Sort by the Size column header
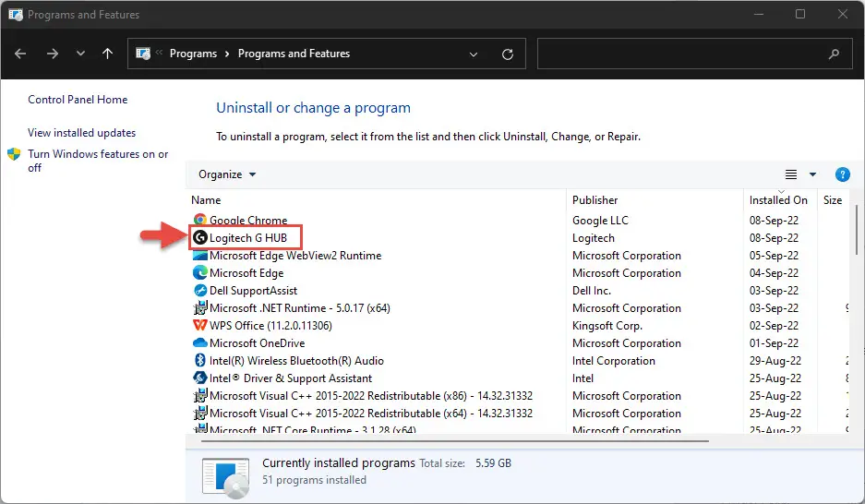 tap(833, 200)
